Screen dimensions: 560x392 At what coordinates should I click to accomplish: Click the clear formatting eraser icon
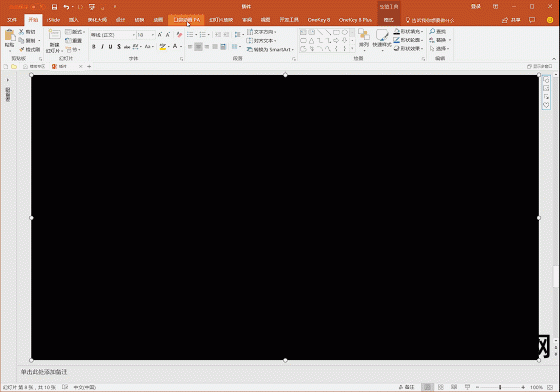(179, 35)
